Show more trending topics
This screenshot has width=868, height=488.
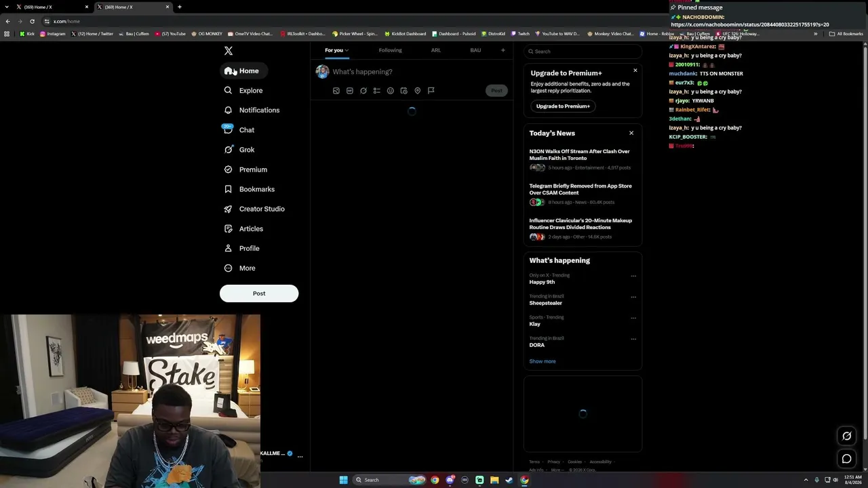[x=542, y=361]
